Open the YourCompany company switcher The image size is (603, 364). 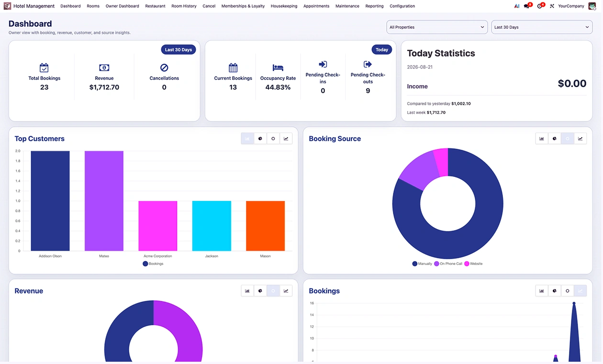pos(571,6)
